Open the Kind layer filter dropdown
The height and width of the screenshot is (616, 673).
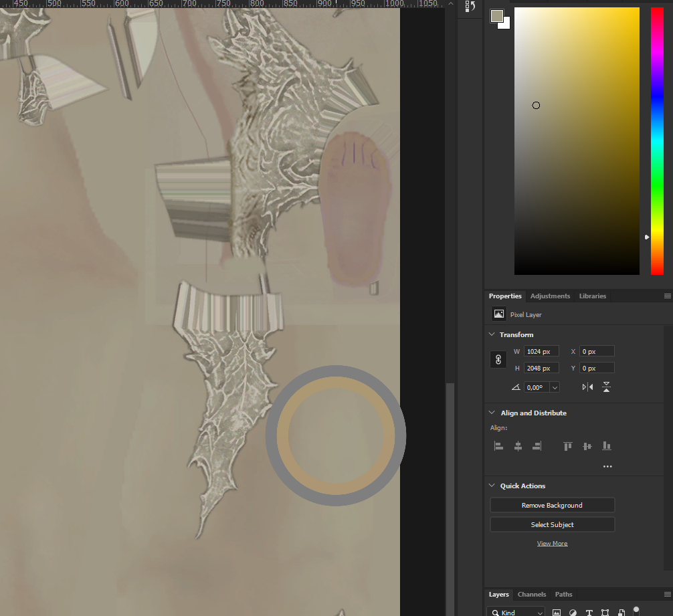point(516,612)
